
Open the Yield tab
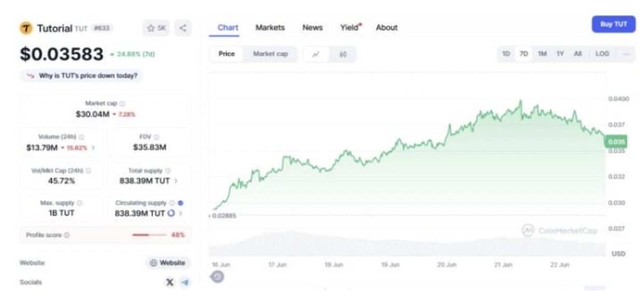pos(350,28)
